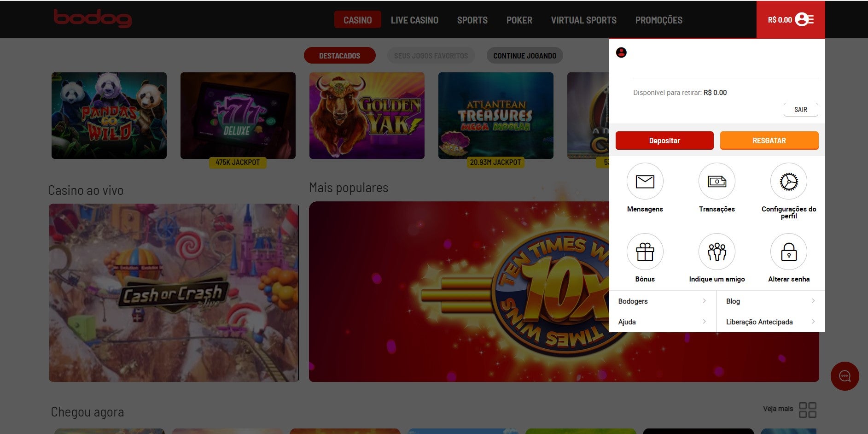This screenshot has height=434, width=868.
Task: Open the Mensagens envelope icon
Action: click(645, 182)
